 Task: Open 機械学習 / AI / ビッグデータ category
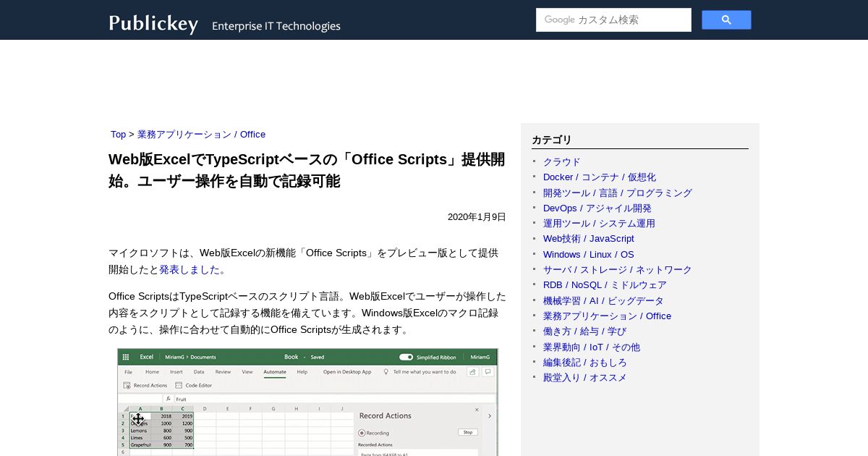(603, 301)
